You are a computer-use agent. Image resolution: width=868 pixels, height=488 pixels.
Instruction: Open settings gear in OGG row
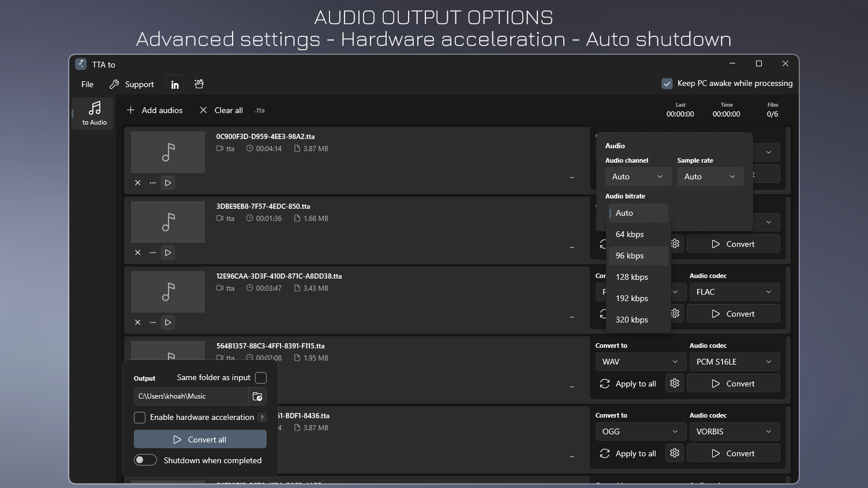[675, 453]
